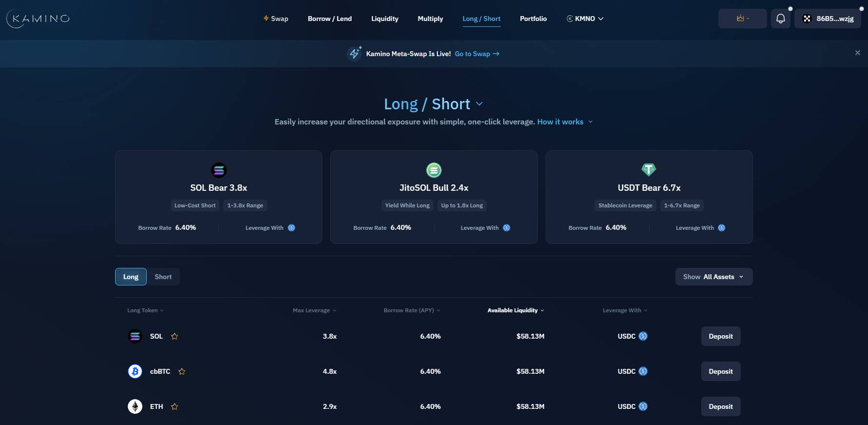Favorite SOL with the star

click(x=175, y=336)
